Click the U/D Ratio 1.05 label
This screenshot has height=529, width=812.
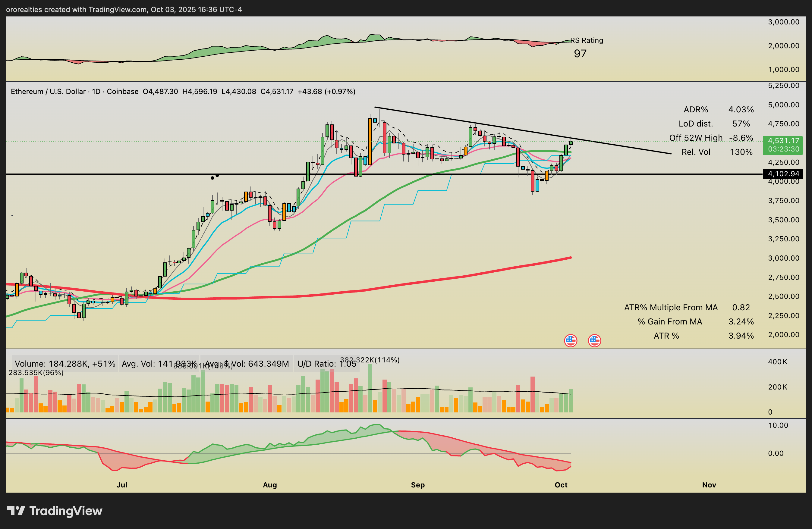(x=326, y=364)
